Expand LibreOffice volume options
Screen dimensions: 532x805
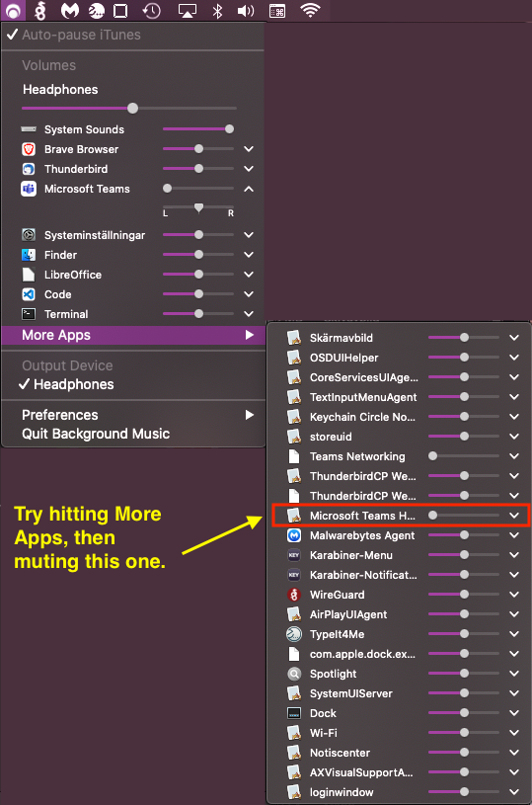[249, 275]
